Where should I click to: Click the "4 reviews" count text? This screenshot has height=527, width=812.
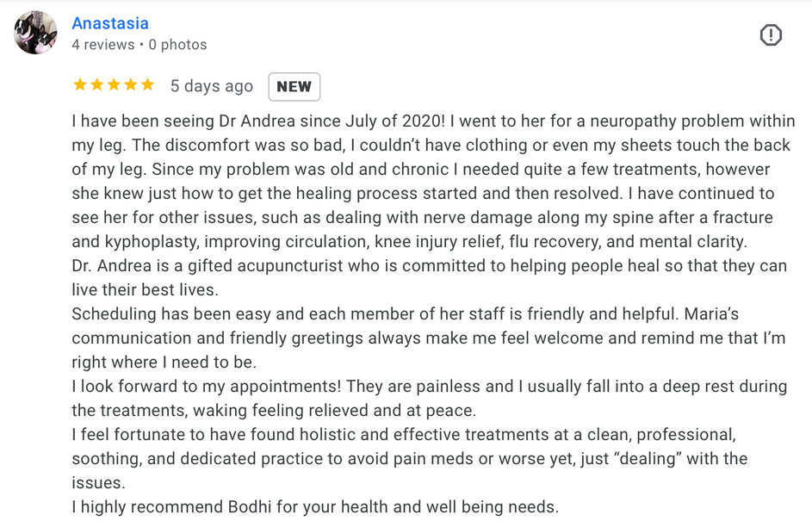pos(103,45)
